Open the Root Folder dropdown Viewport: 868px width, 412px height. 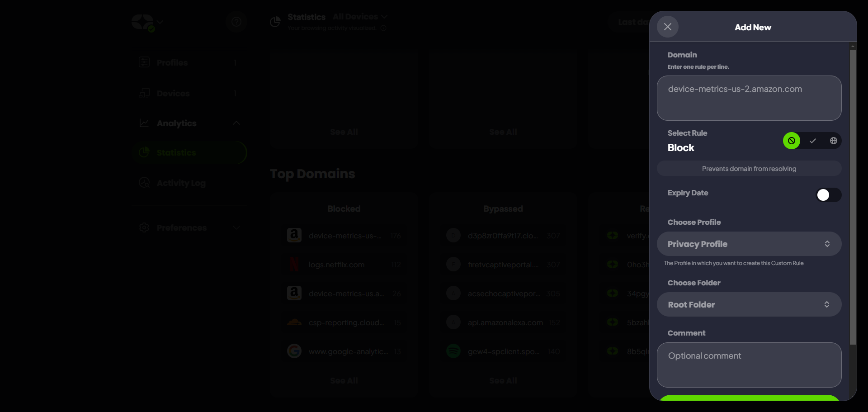click(x=749, y=304)
